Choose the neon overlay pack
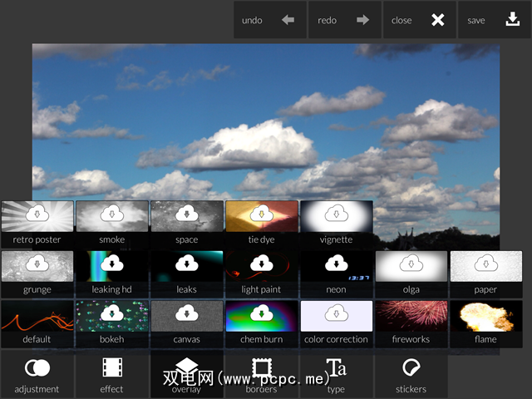The height and width of the screenshot is (399, 532). [336, 272]
